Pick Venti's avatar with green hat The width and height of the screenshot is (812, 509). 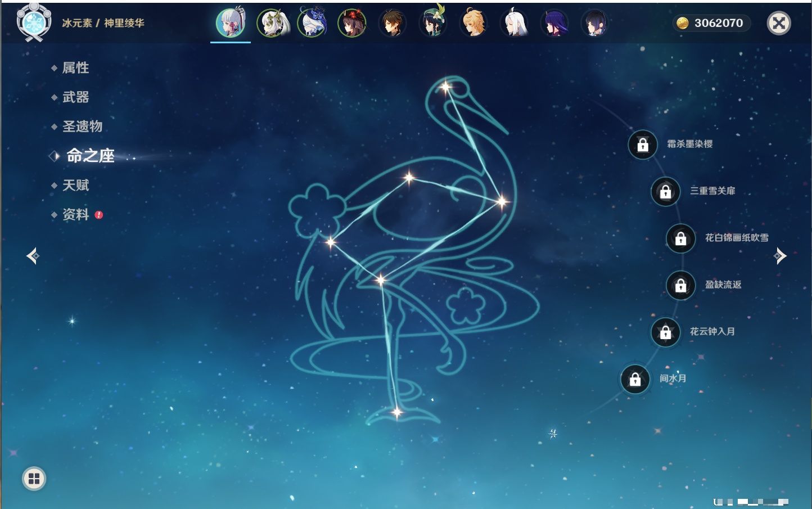(433, 24)
